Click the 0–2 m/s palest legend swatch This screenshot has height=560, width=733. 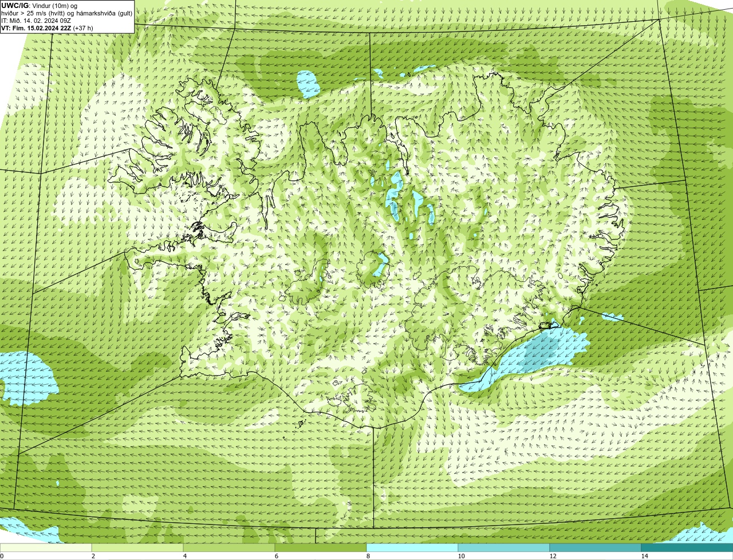click(46, 547)
